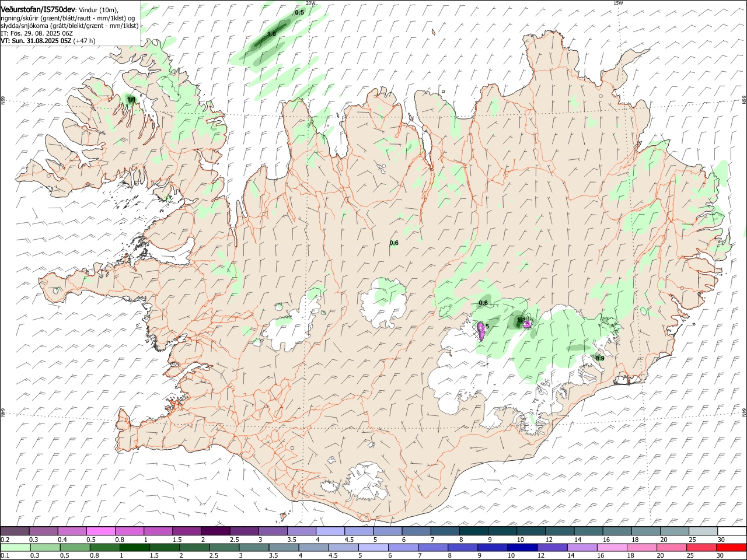This screenshot has width=747, height=560.
Task: Select the "IT: Fös. 29. 08. 2025 06Z" line
Action: point(36,33)
